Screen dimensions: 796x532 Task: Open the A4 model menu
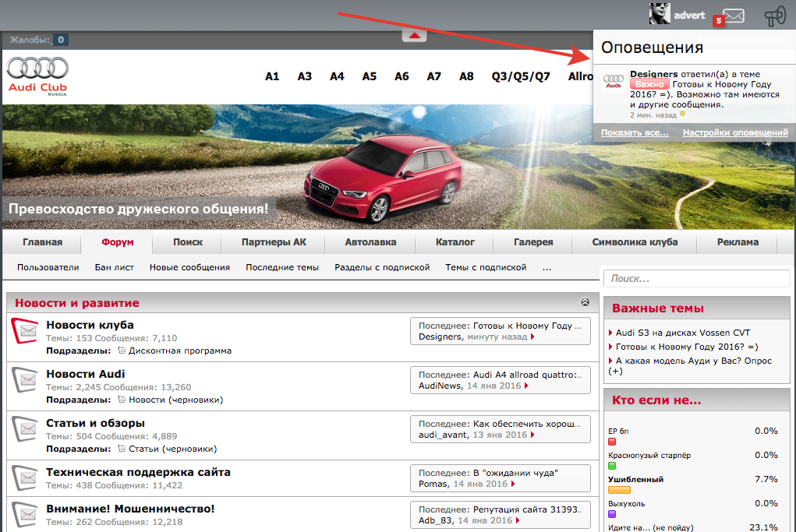337,76
